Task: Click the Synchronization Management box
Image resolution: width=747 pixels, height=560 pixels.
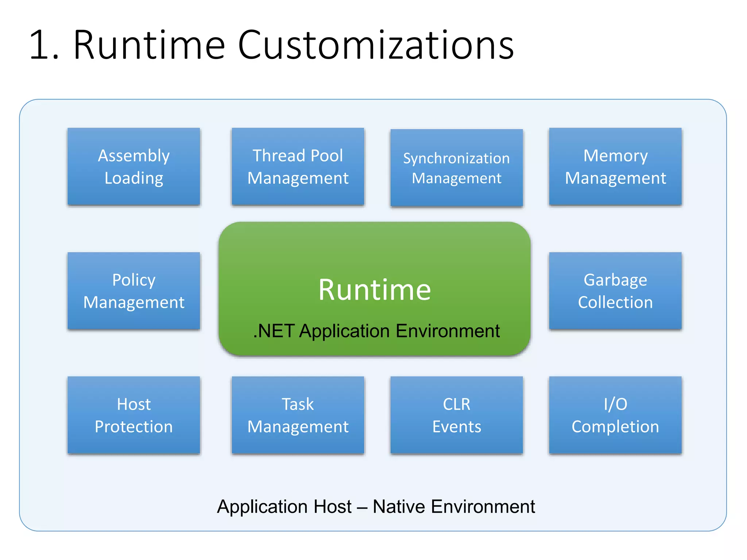Action: click(x=457, y=168)
